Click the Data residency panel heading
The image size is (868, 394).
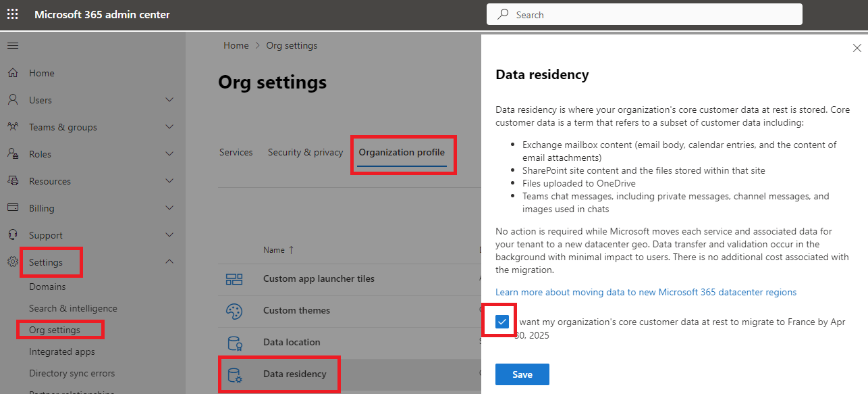click(542, 74)
